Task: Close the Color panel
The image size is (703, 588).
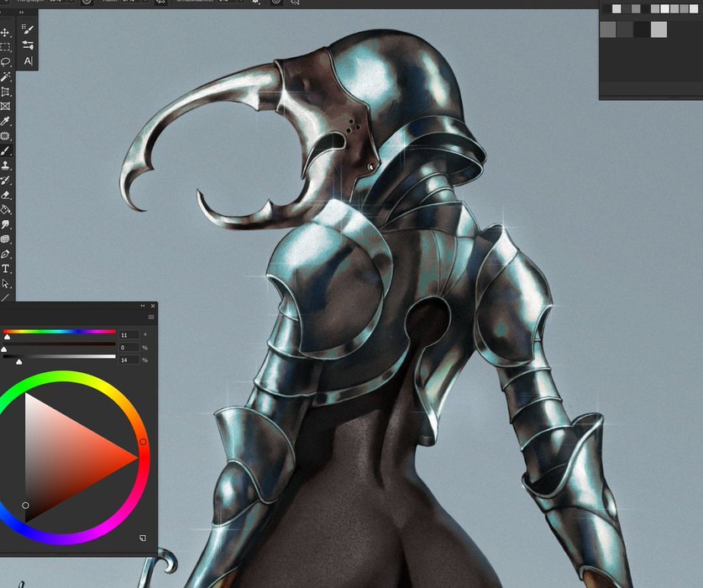Action: pos(153,306)
